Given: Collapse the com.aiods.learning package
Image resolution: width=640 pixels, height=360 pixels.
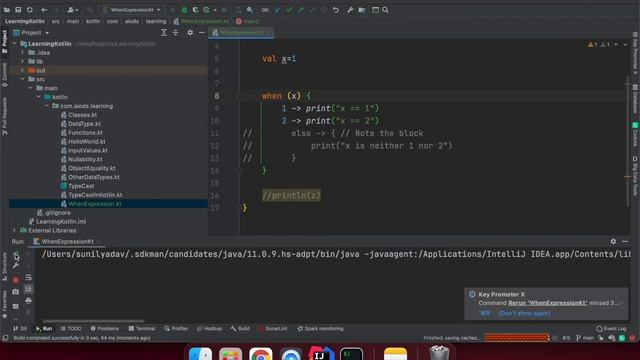Looking at the screenshot, I should point(47,106).
